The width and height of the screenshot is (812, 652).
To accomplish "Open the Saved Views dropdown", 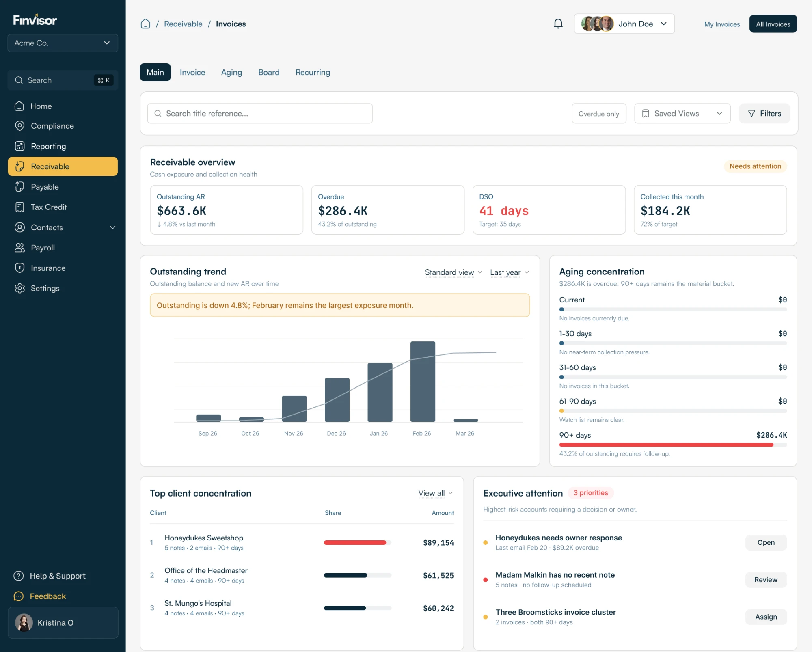I will (x=682, y=114).
